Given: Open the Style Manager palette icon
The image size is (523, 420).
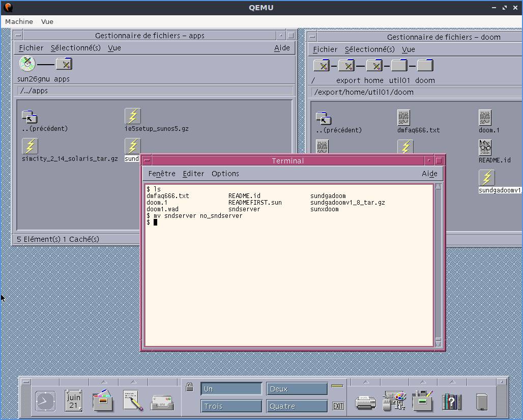Looking at the screenshot, I should pos(394,401).
